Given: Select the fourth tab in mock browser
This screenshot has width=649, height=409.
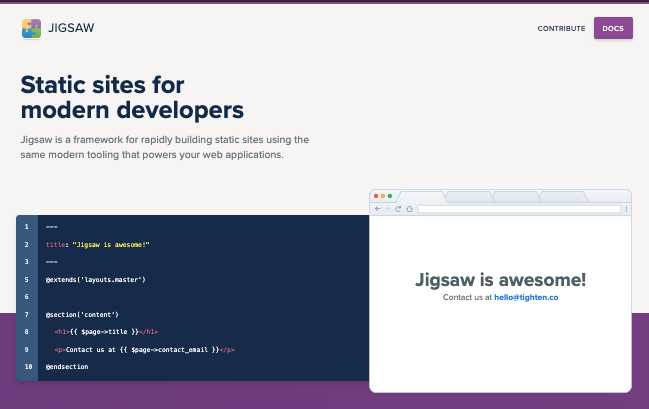Looking at the screenshot, I should point(564,197).
